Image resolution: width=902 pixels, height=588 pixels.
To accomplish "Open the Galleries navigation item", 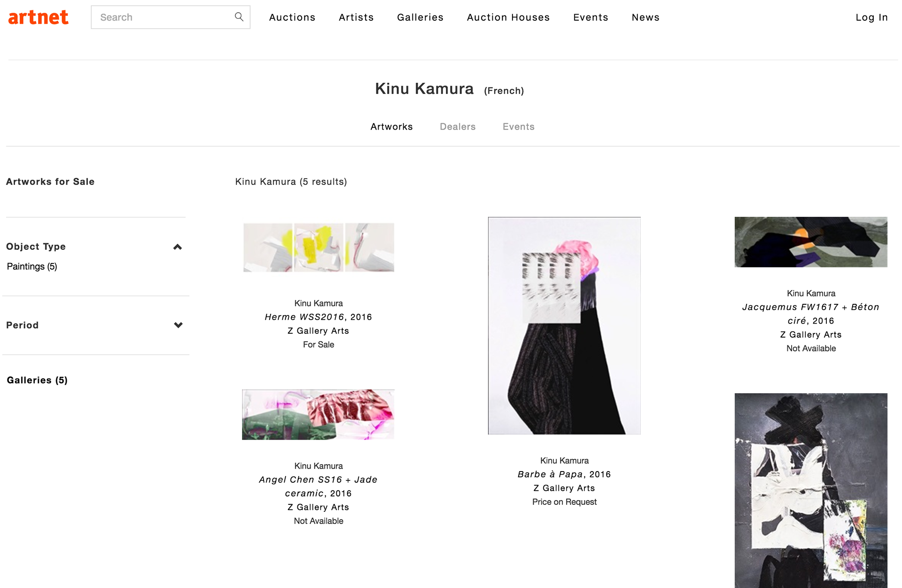I will (x=420, y=17).
